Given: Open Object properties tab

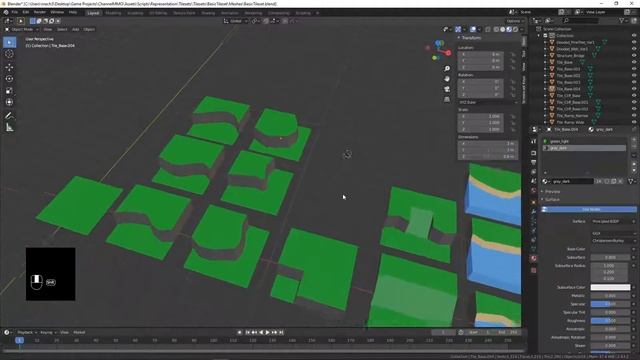Looking at the screenshot, I should point(533,202).
